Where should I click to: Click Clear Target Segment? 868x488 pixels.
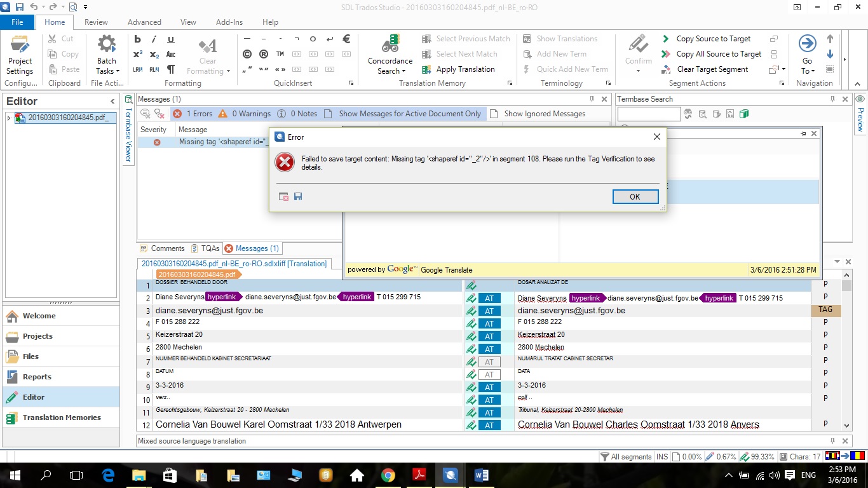(705, 69)
